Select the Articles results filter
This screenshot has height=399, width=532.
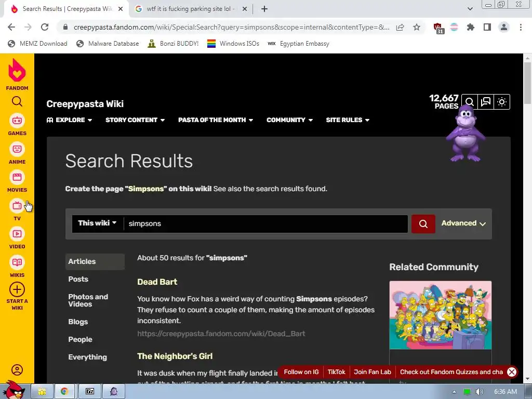[95, 262]
